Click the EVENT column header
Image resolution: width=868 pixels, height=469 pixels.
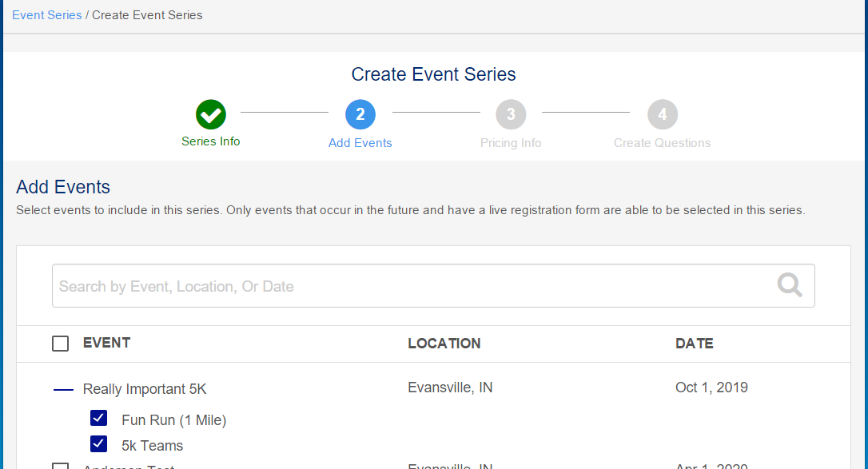pyautogui.click(x=106, y=343)
